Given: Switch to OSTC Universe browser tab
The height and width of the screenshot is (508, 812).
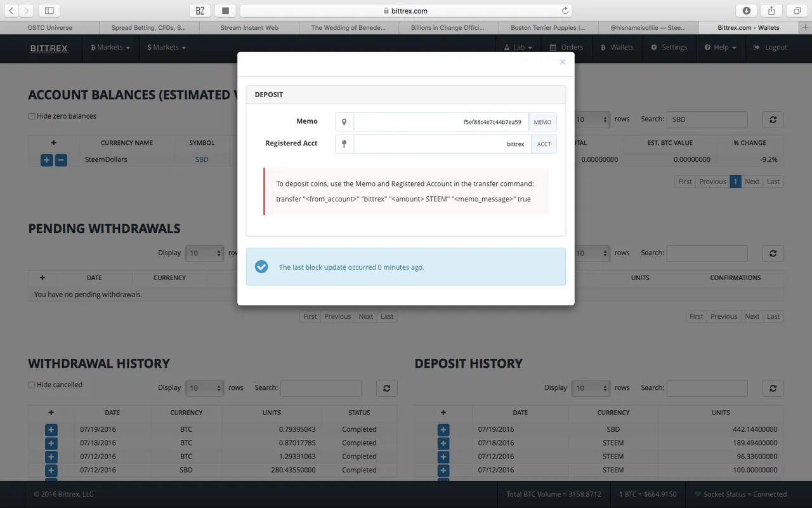Looking at the screenshot, I should 49,28.
